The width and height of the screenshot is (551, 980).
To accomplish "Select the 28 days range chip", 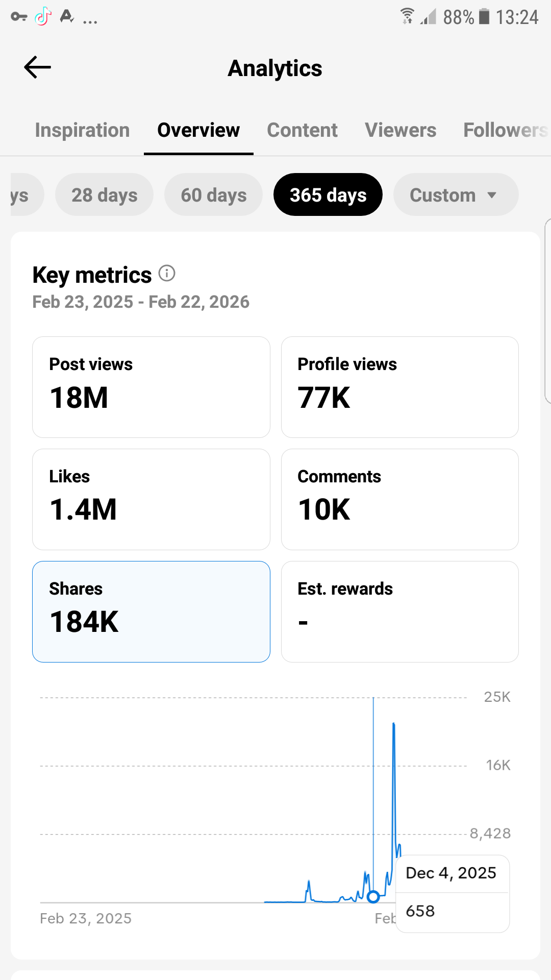I will 104,195.
